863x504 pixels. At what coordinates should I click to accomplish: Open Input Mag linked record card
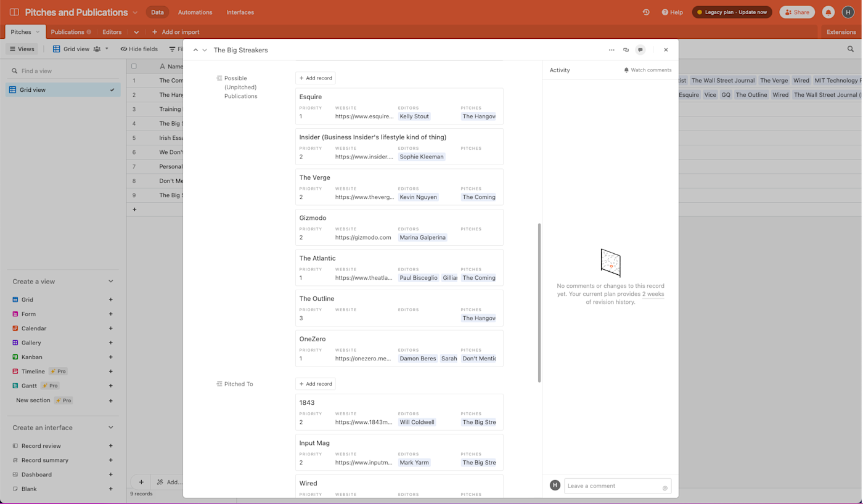pyautogui.click(x=399, y=453)
